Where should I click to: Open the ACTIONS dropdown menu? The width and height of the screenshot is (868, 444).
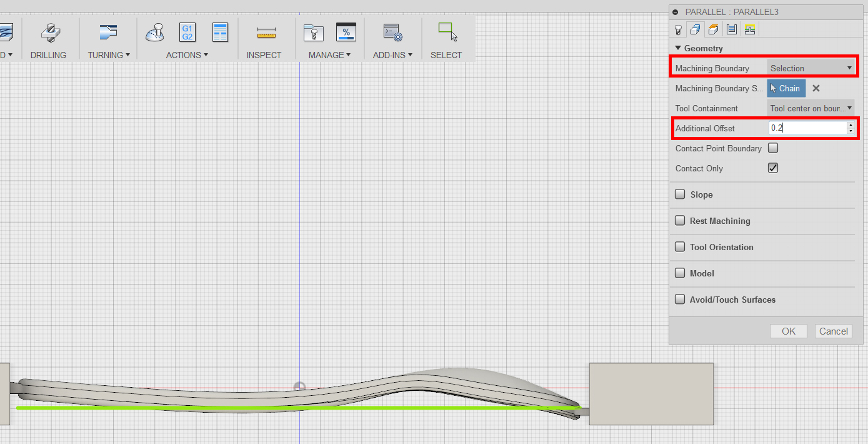pos(187,55)
